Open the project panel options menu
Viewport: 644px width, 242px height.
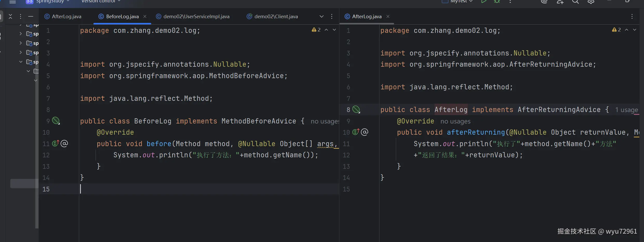click(20, 16)
